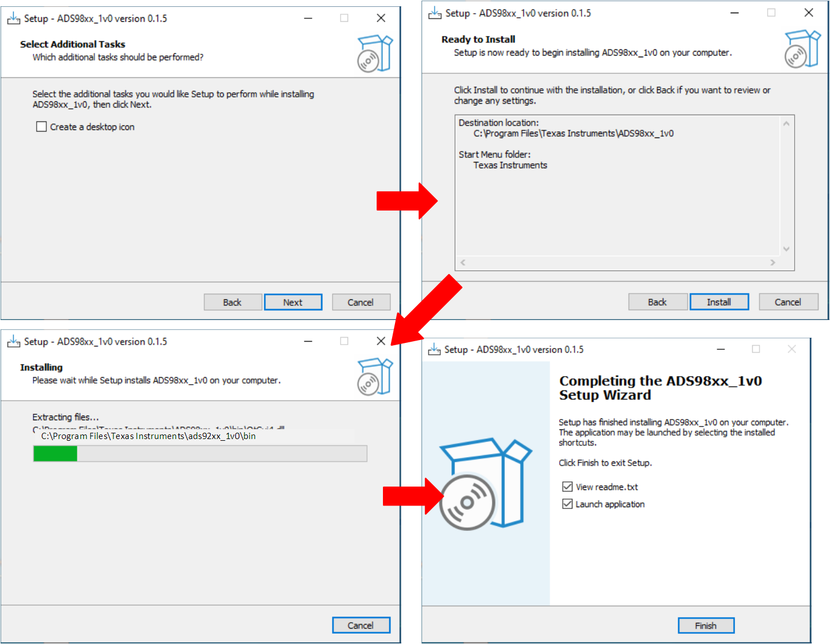Check the Create a desktop icon checkbox
This screenshot has height=644, width=830.
tap(41, 127)
